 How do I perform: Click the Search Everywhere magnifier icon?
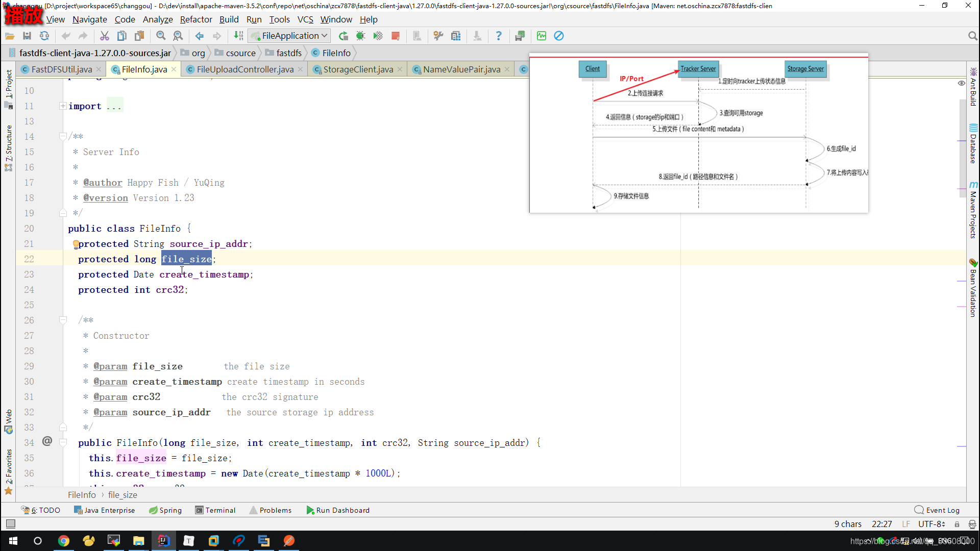point(972,36)
